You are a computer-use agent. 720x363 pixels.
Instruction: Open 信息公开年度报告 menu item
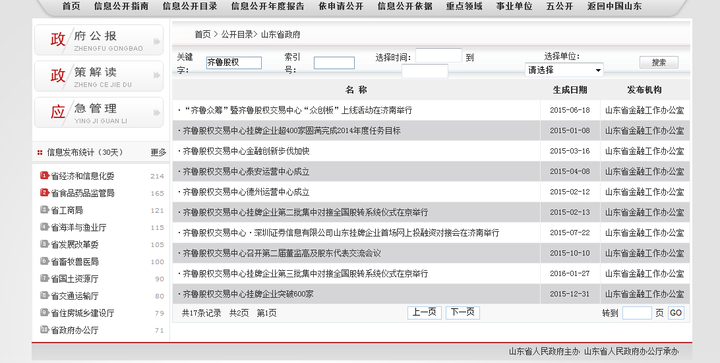pyautogui.click(x=268, y=6)
